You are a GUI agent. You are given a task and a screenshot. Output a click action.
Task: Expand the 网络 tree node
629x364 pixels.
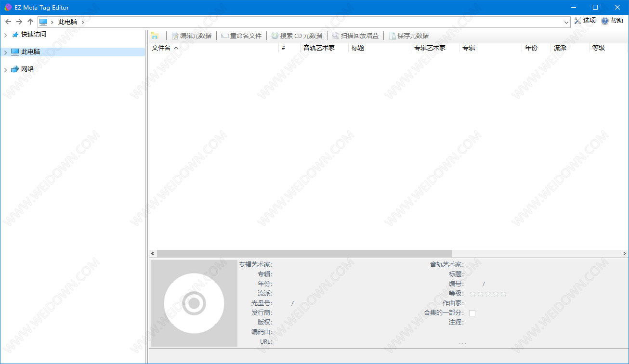click(6, 70)
